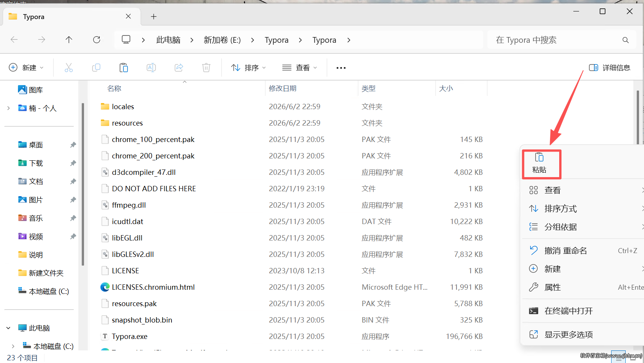Click the Share icon in toolbar
Image resolution: width=644 pixels, height=363 pixels.
179,68
